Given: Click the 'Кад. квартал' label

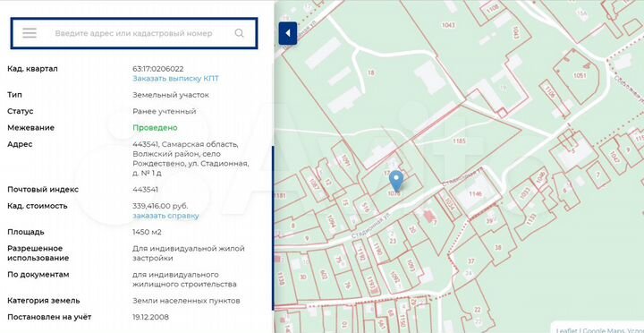Looking at the screenshot, I should 32,69.
